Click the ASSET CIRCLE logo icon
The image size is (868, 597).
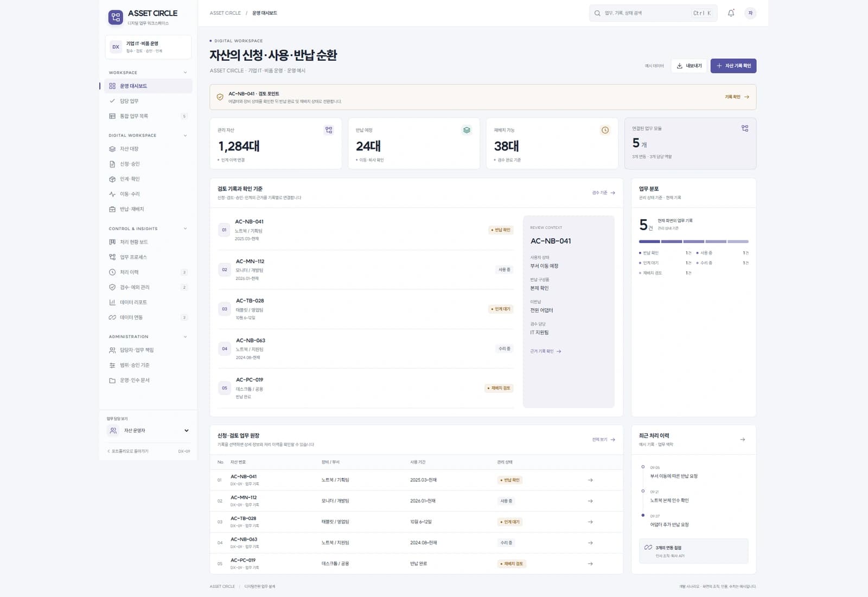[116, 17]
